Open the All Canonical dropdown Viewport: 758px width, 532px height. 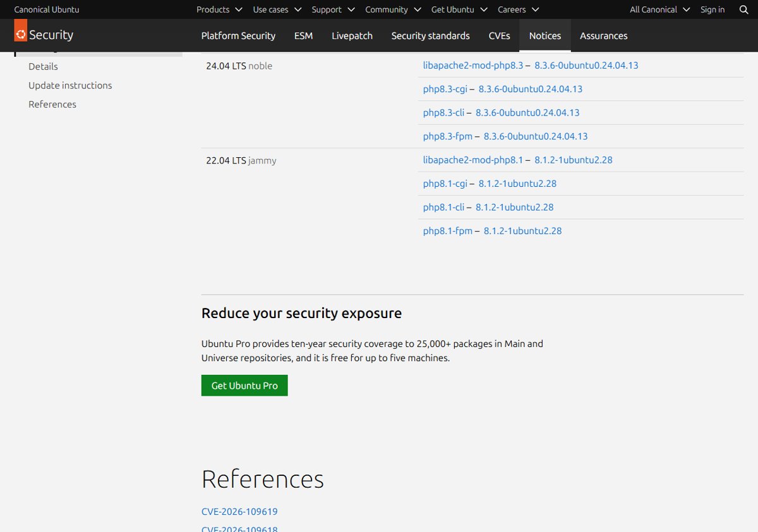tap(659, 9)
